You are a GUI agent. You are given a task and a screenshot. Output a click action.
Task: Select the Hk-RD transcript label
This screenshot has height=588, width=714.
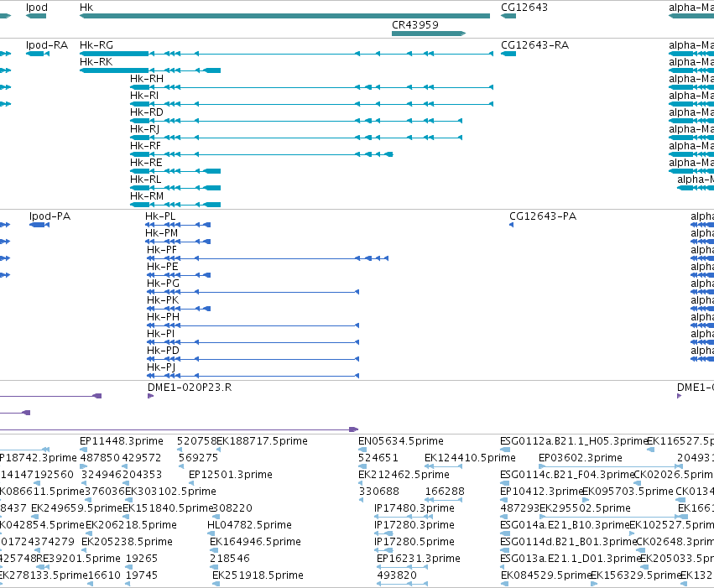click(147, 112)
